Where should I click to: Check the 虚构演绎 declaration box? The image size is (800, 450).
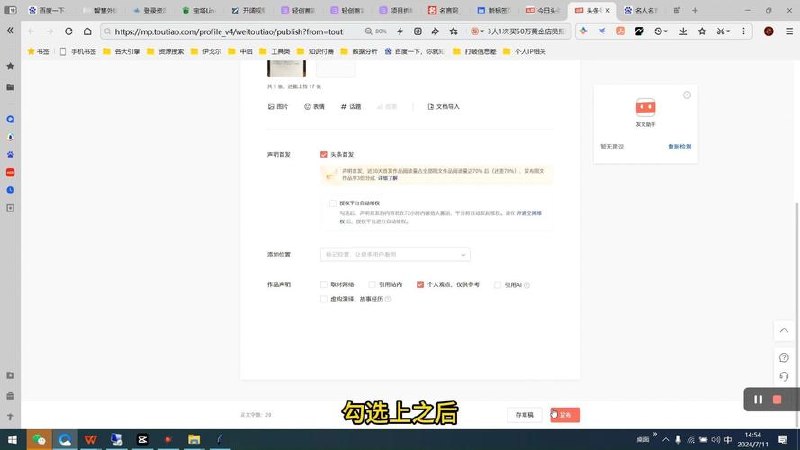coord(323,299)
